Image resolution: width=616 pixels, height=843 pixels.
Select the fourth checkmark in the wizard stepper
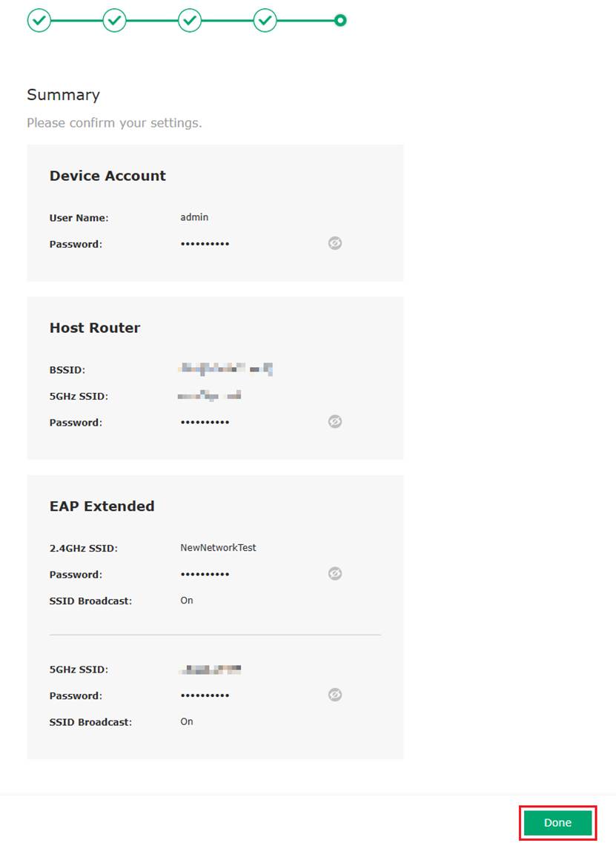(x=265, y=20)
